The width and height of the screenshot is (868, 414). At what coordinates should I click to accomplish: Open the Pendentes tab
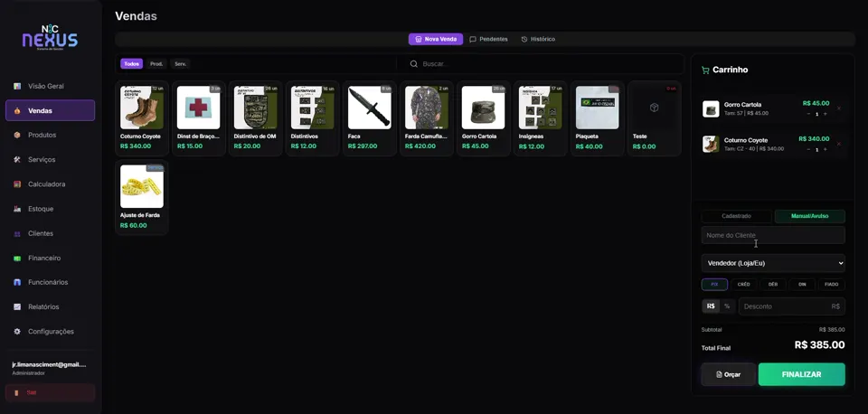coord(488,39)
